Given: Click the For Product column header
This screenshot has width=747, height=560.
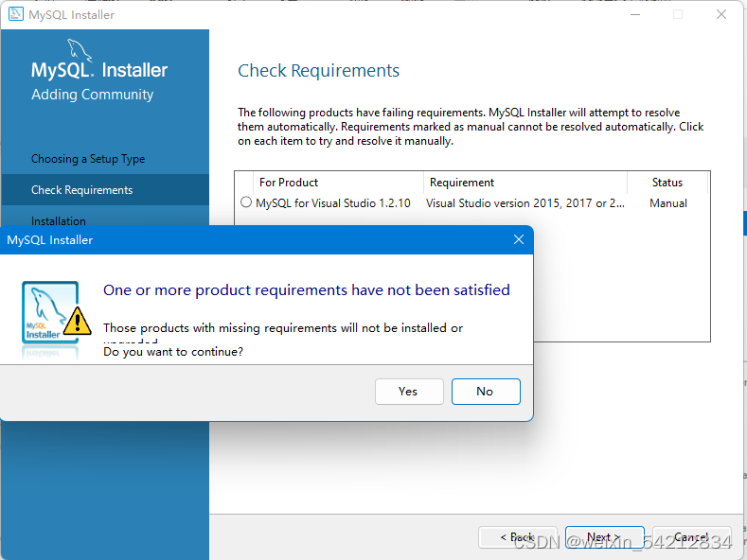Looking at the screenshot, I should [x=289, y=183].
